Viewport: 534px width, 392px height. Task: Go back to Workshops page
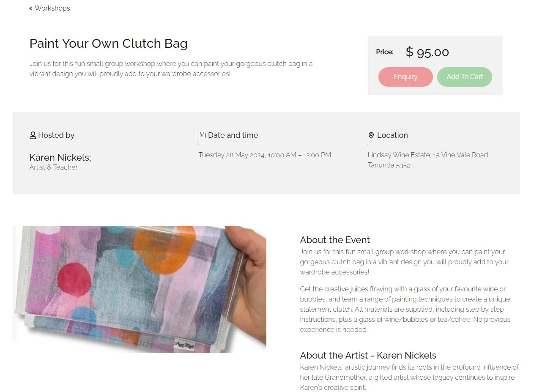[x=49, y=8]
